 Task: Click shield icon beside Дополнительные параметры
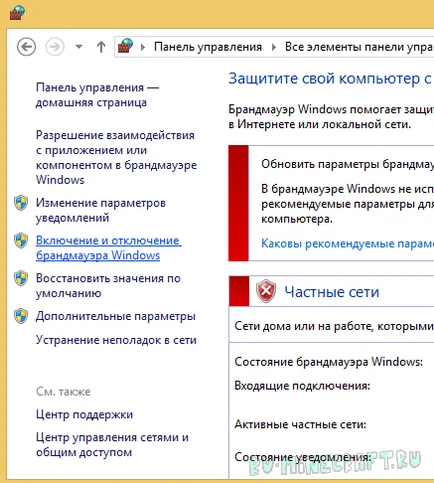(x=21, y=316)
